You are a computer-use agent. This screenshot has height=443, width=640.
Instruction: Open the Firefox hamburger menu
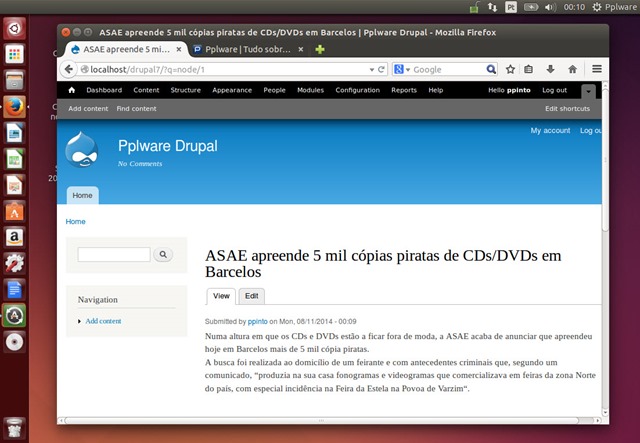[x=597, y=69]
